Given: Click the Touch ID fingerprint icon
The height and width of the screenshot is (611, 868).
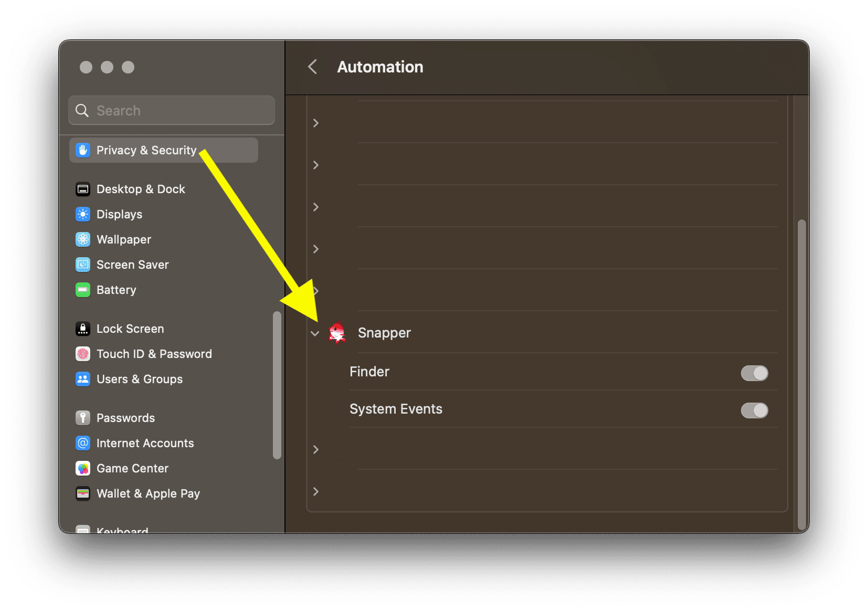Looking at the screenshot, I should (x=83, y=354).
